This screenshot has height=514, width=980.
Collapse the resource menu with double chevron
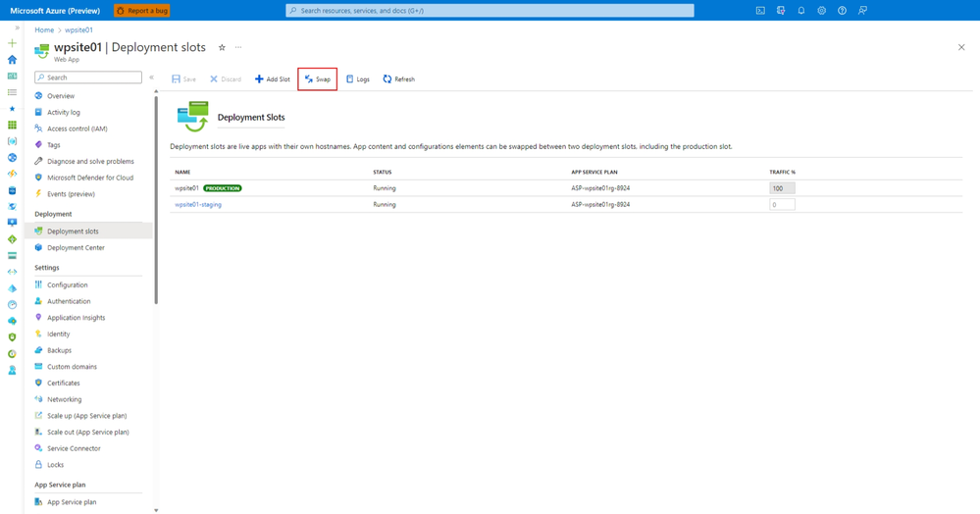[x=151, y=77]
